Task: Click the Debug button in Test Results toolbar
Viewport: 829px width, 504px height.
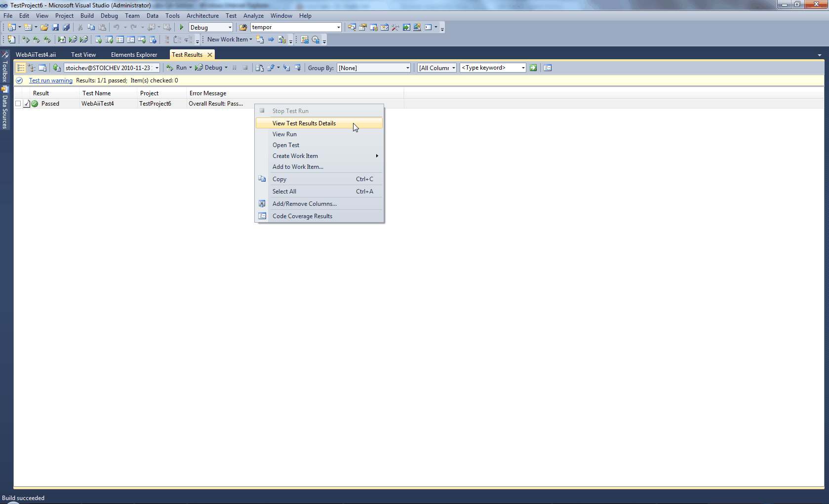Action: point(209,68)
